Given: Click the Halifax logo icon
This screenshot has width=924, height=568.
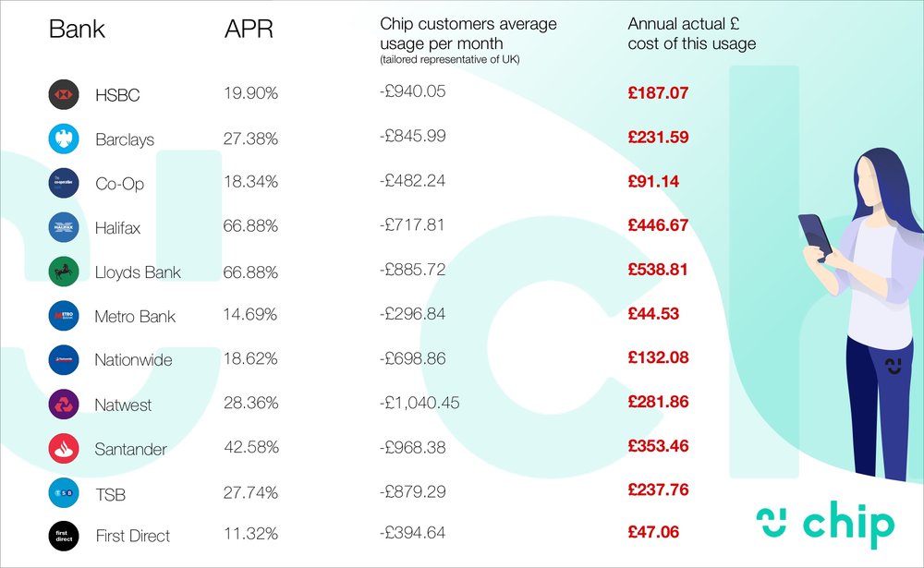Looking at the screenshot, I should pyautogui.click(x=64, y=227).
